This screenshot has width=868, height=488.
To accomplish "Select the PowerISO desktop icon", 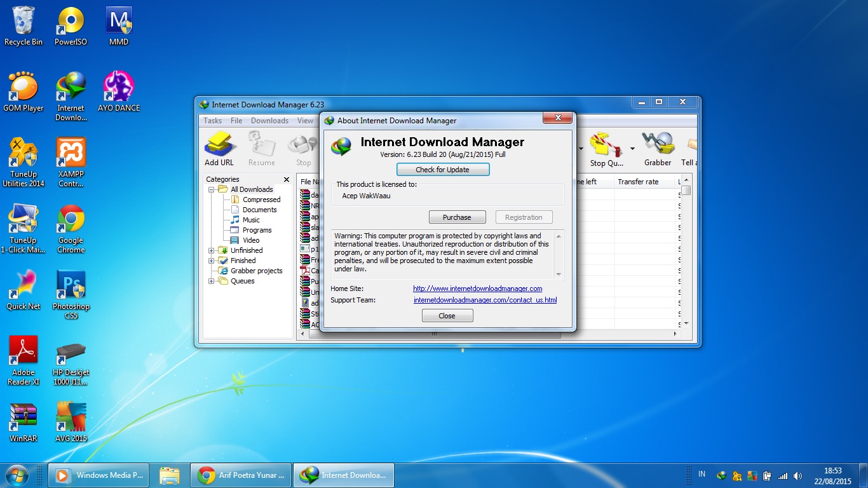I will (x=71, y=26).
